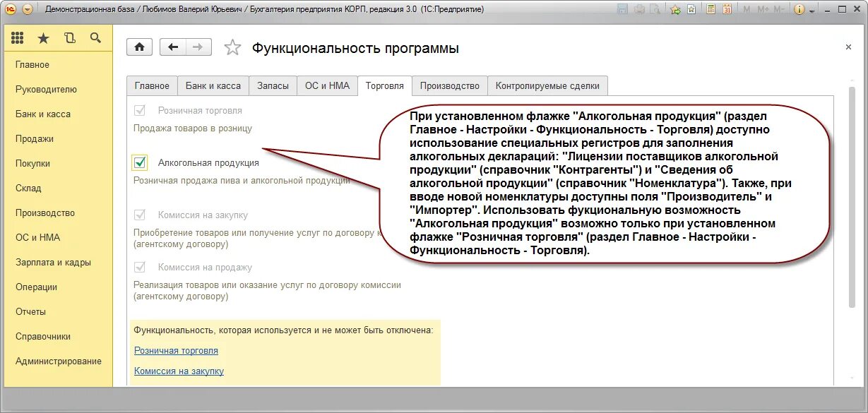Viewport: 868px width, 413px height.
Task: Click the 1C application logo icon
Action: point(11,9)
